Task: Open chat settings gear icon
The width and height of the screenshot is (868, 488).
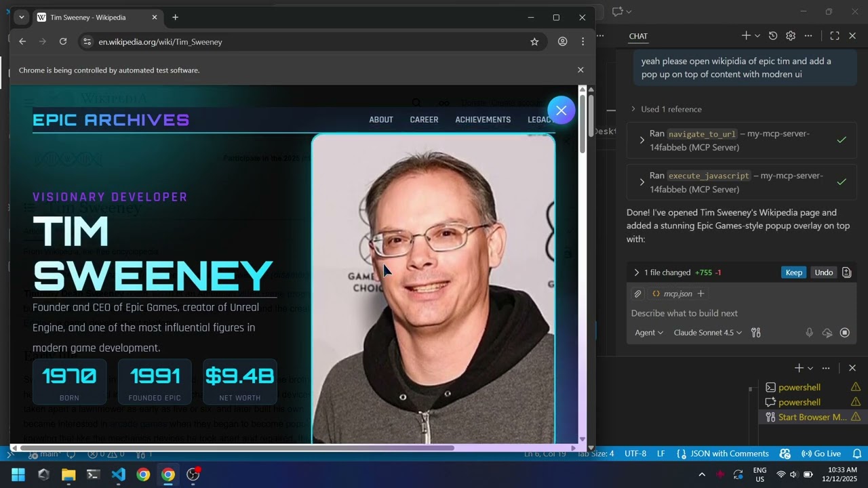Action: pos(791,36)
